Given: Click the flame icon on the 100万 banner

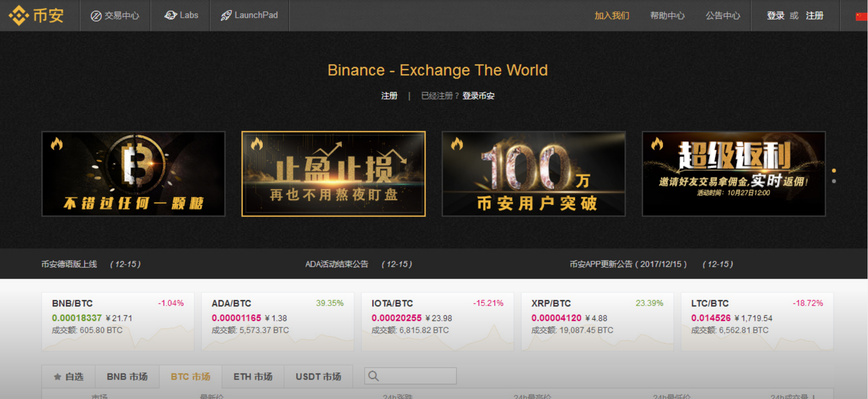Looking at the screenshot, I should (457, 144).
